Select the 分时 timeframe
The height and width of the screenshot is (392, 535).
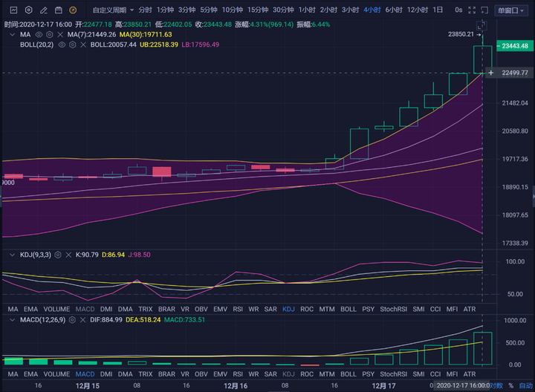click(x=145, y=10)
